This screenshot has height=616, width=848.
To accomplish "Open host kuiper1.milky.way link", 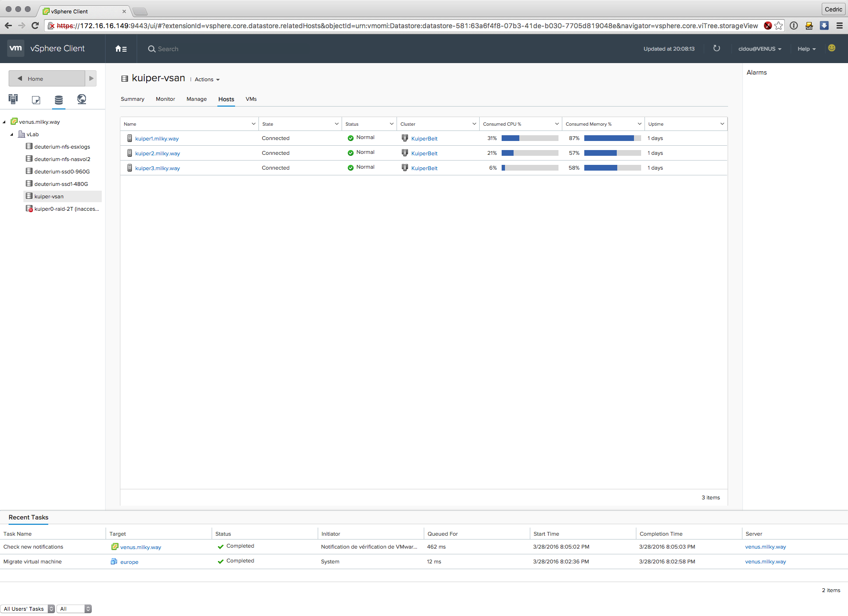I will pos(157,139).
